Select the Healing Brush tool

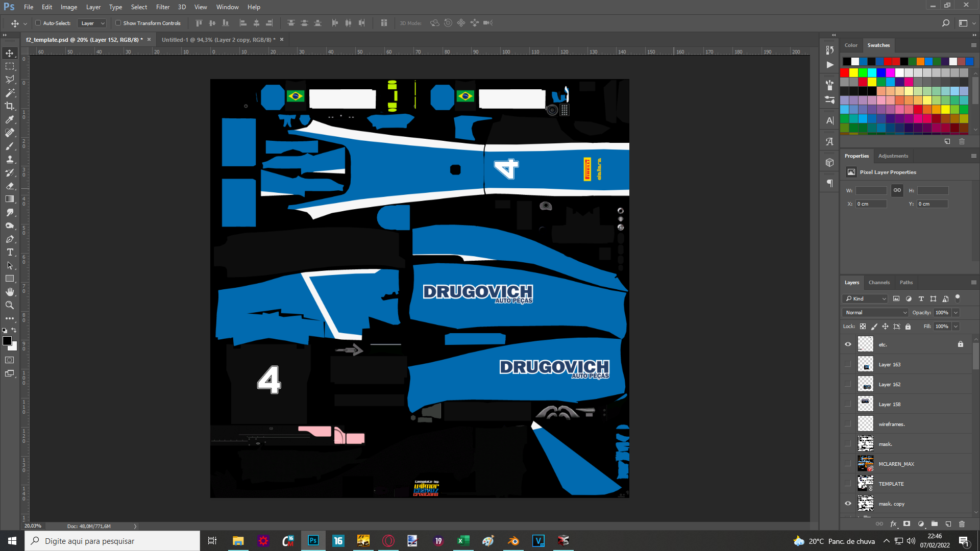(10, 133)
